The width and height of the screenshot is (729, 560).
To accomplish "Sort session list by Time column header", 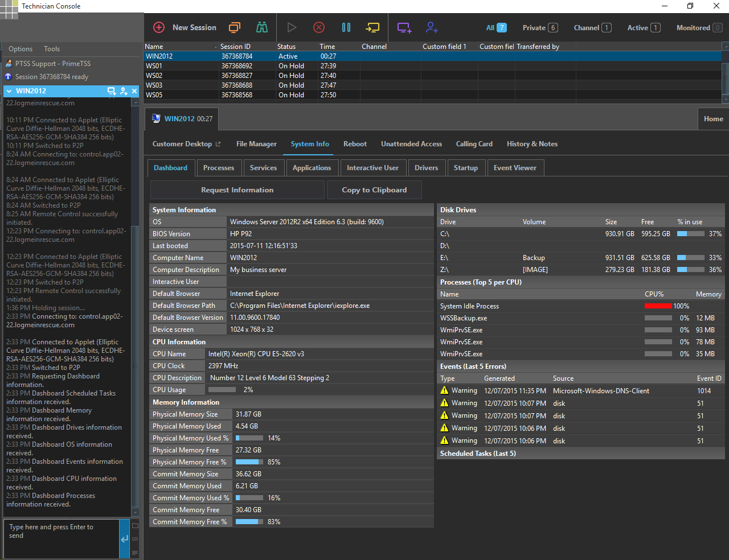I will tap(339, 47).
